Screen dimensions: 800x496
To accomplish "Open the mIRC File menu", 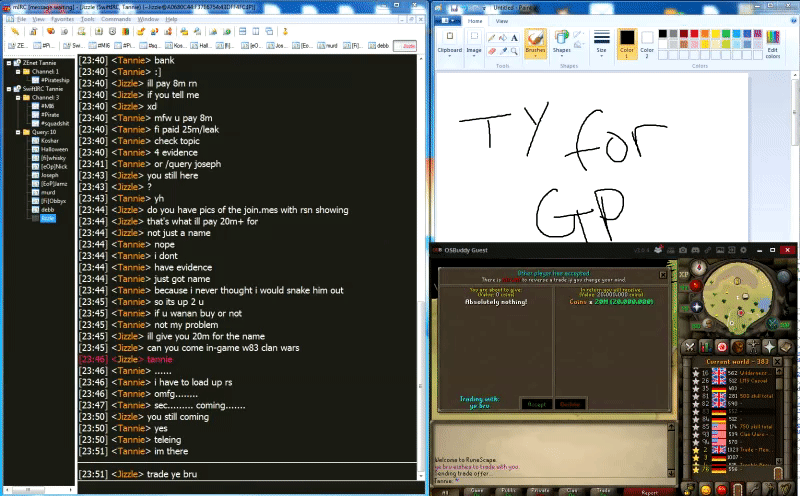I will pos(21,19).
